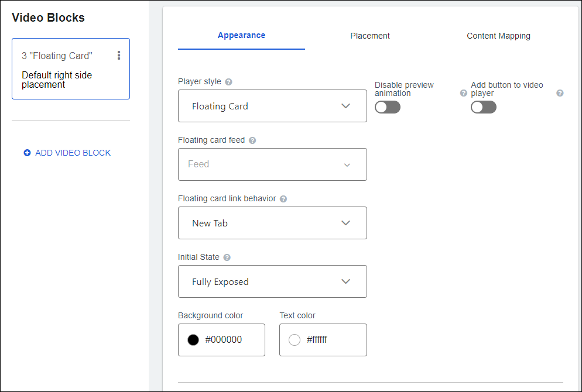Open the Initial State help icon
This screenshot has height=392, width=582.
[227, 257]
